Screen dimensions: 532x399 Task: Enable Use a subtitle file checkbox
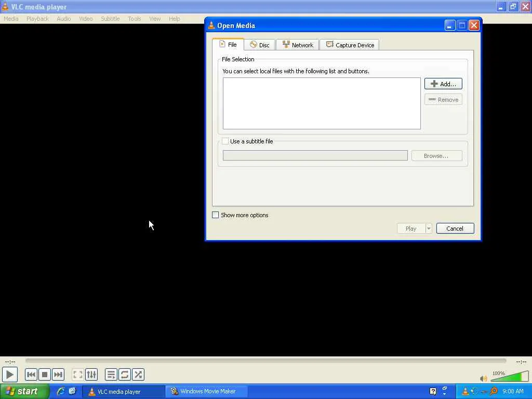[225, 141]
